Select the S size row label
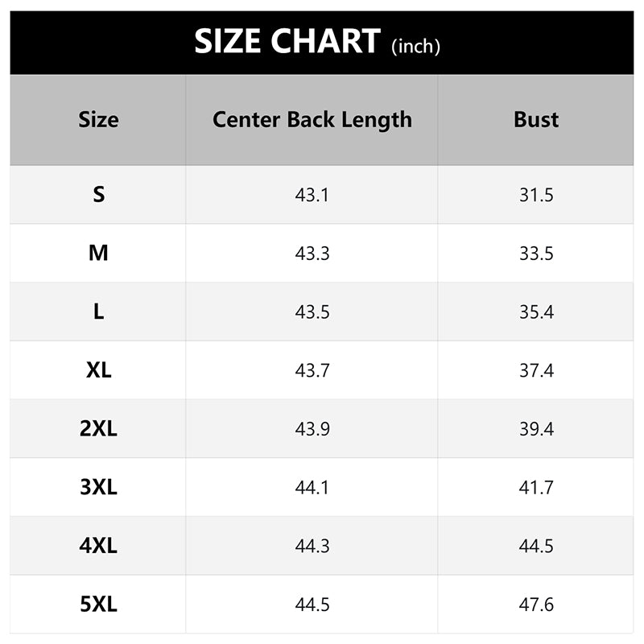The image size is (644, 644). tap(98, 194)
